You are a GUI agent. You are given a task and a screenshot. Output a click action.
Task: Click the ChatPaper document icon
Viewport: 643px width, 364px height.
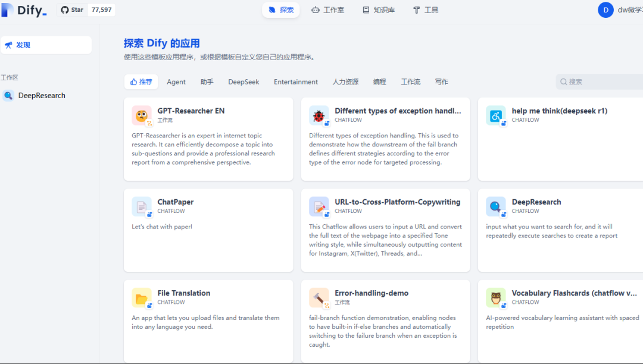click(141, 206)
